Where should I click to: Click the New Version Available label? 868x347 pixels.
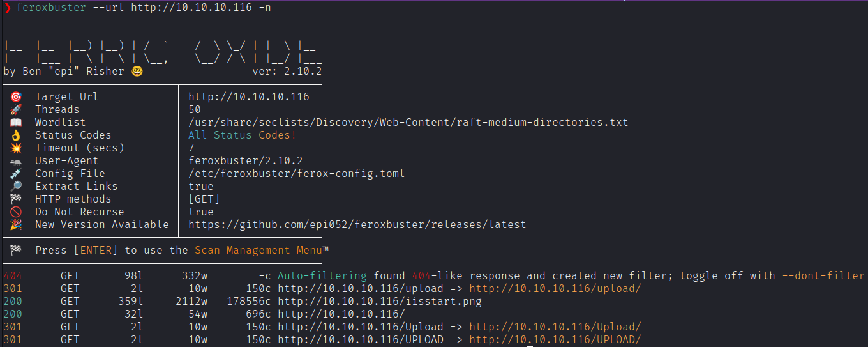click(102, 225)
